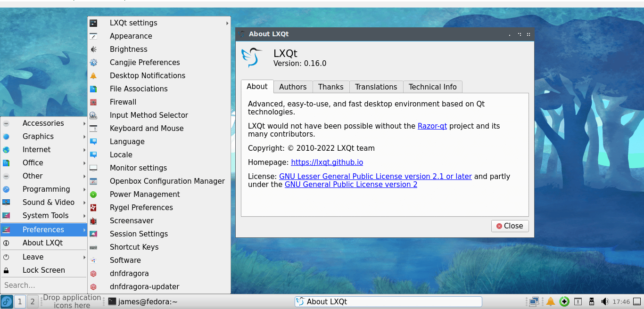Open the https://lxqt.github.io homepage link
The width and height of the screenshot is (644, 309).
tap(327, 163)
